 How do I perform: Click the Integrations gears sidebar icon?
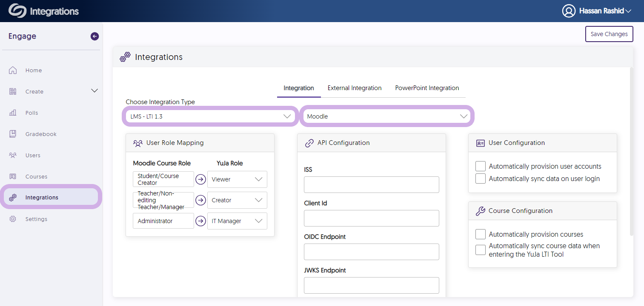[13, 197]
